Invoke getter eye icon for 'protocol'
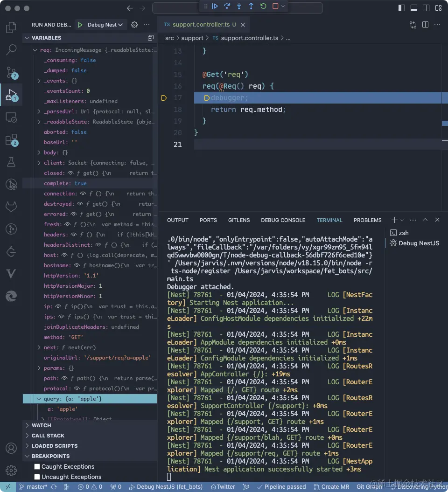This screenshot has height=492, width=448. pyautogui.click(x=77, y=388)
